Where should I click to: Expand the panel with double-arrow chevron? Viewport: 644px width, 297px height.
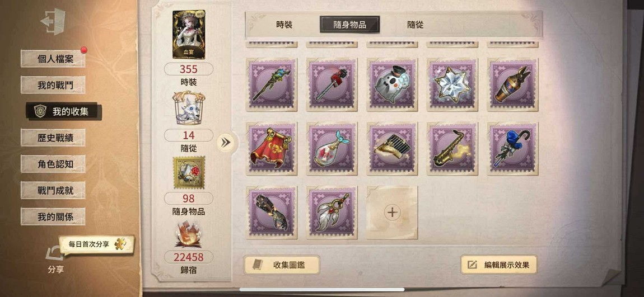pyautogui.click(x=226, y=142)
